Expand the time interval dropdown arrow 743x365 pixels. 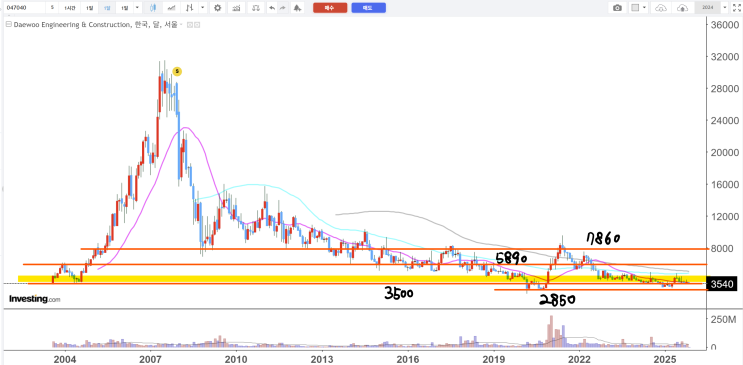(137, 8)
